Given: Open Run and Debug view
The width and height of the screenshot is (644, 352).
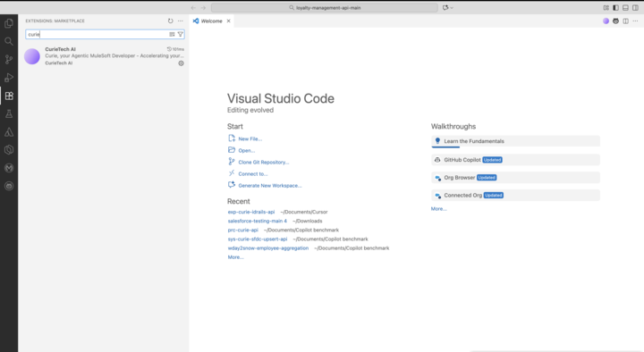Looking at the screenshot, I should pos(9,78).
